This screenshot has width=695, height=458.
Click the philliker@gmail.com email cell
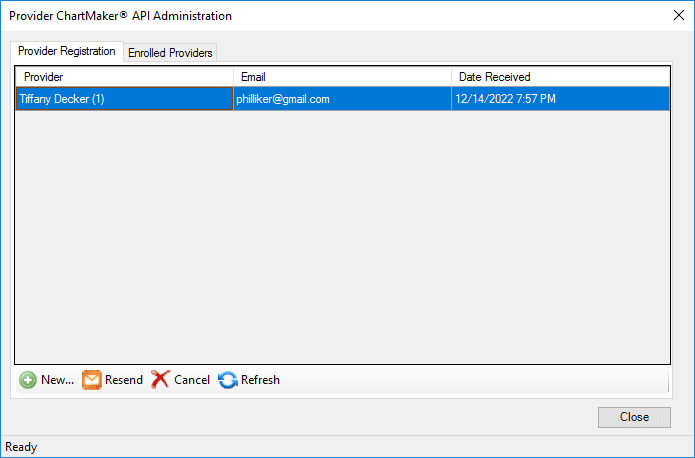[342, 98]
